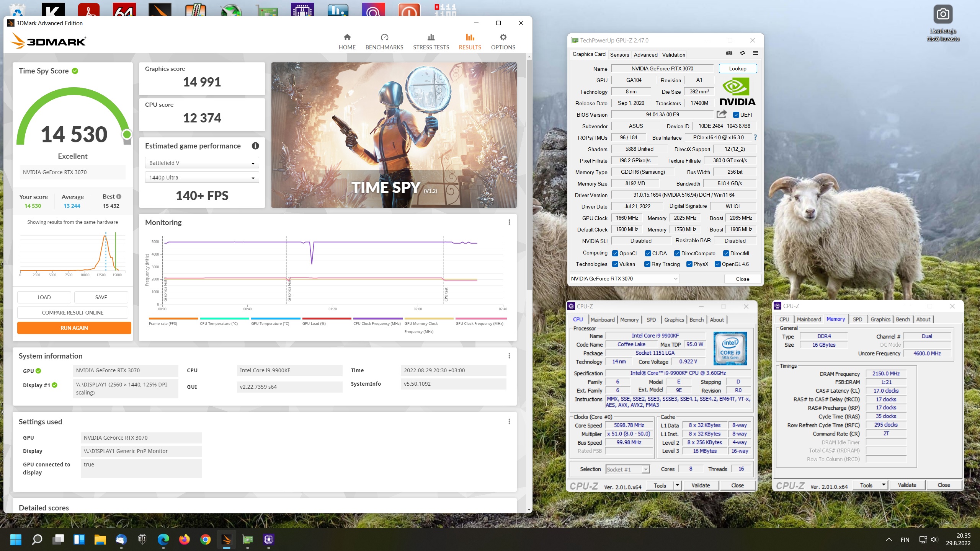The height and width of the screenshot is (551, 980).
Task: Open the GPU selector dropdown in GPU-Z
Action: coord(624,279)
